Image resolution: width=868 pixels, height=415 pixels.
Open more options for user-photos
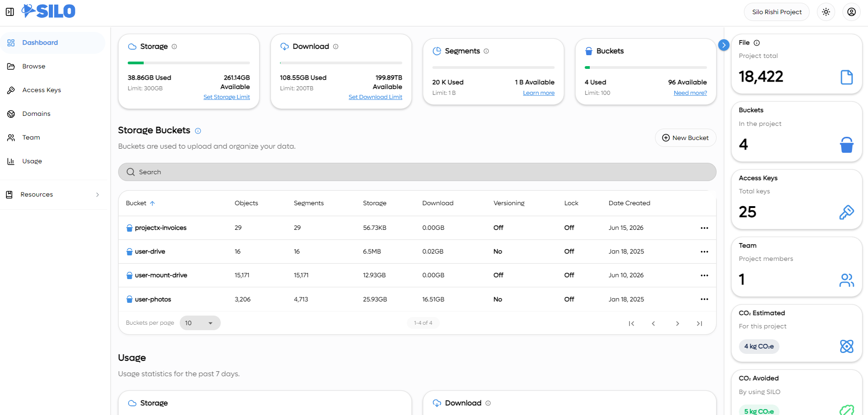pos(704,299)
